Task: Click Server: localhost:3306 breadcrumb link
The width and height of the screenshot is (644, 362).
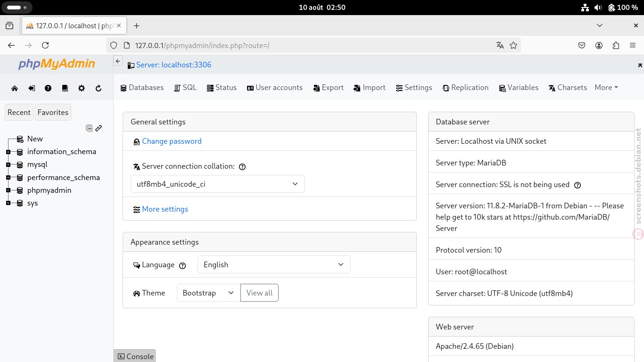Action: tap(173, 65)
